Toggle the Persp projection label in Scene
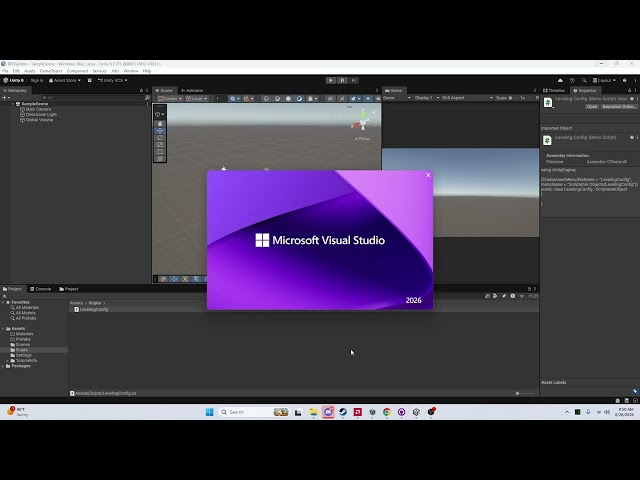The width and height of the screenshot is (640, 480). coord(362,139)
